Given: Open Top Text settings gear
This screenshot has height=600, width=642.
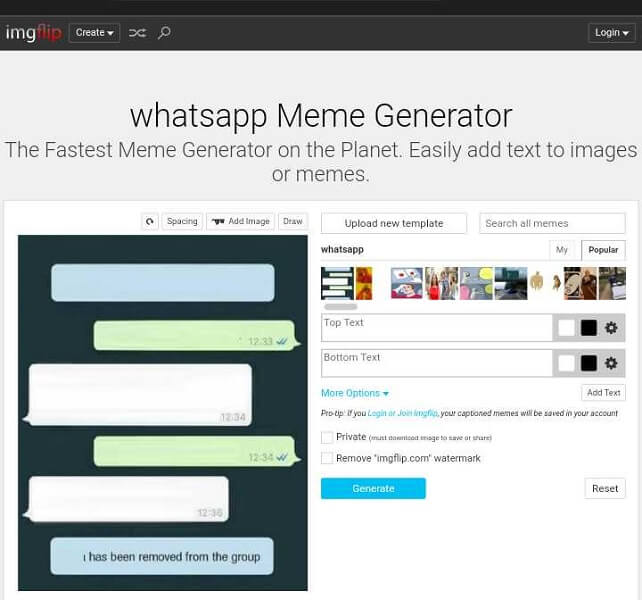Looking at the screenshot, I should (x=611, y=328).
